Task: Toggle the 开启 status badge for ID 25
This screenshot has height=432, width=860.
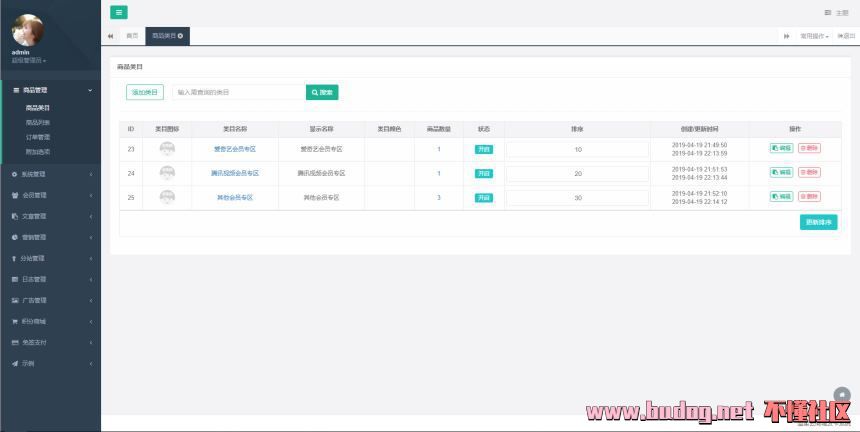Action: tap(484, 197)
